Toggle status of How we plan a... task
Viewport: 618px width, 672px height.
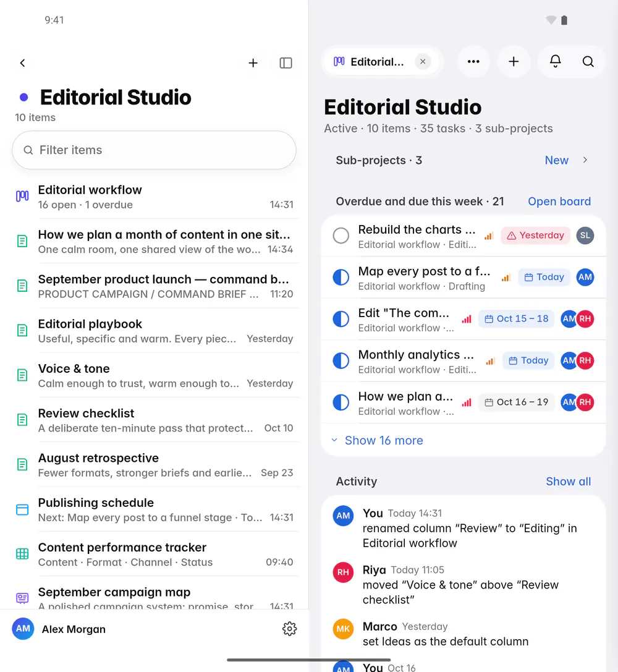(341, 402)
